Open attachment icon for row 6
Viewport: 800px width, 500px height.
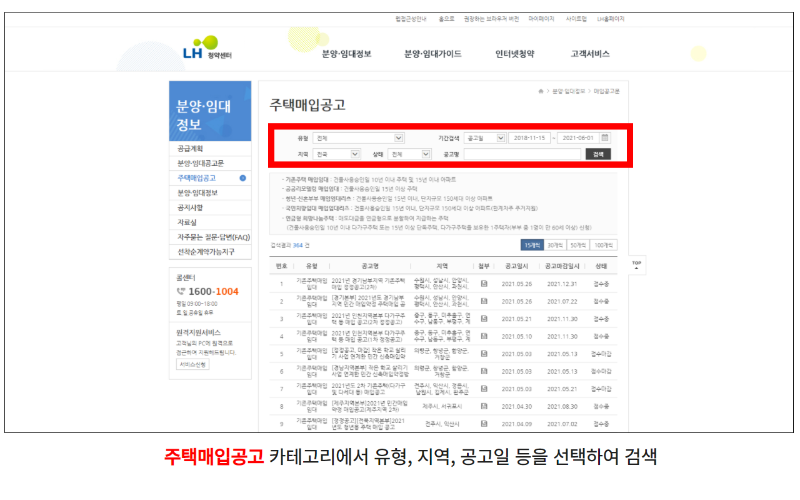(x=484, y=371)
